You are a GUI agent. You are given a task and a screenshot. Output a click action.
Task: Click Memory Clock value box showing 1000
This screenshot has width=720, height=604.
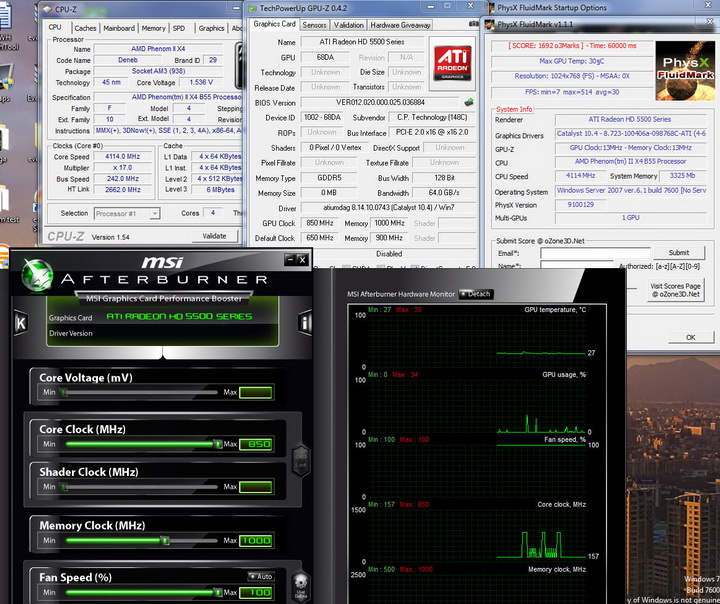coord(256,541)
